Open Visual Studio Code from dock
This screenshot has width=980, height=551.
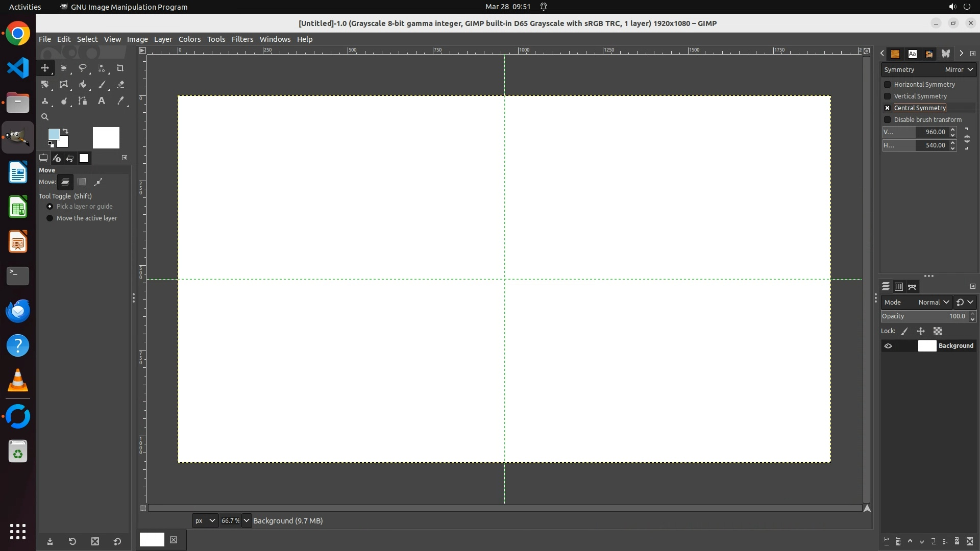pos(18,68)
